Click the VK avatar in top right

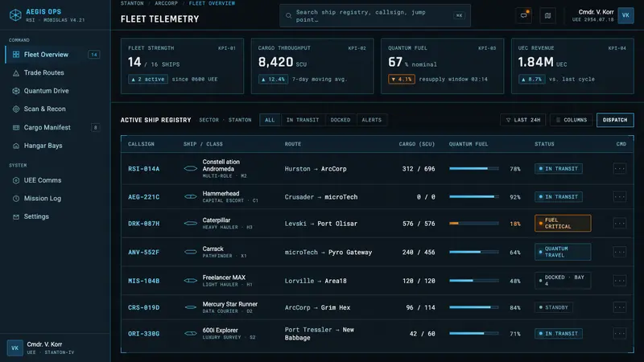625,15
